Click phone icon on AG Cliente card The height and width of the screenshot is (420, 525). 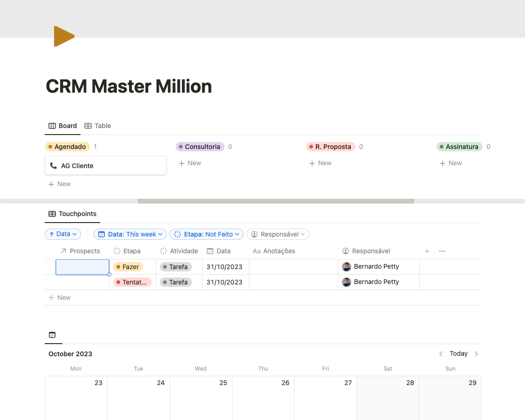pyautogui.click(x=54, y=166)
